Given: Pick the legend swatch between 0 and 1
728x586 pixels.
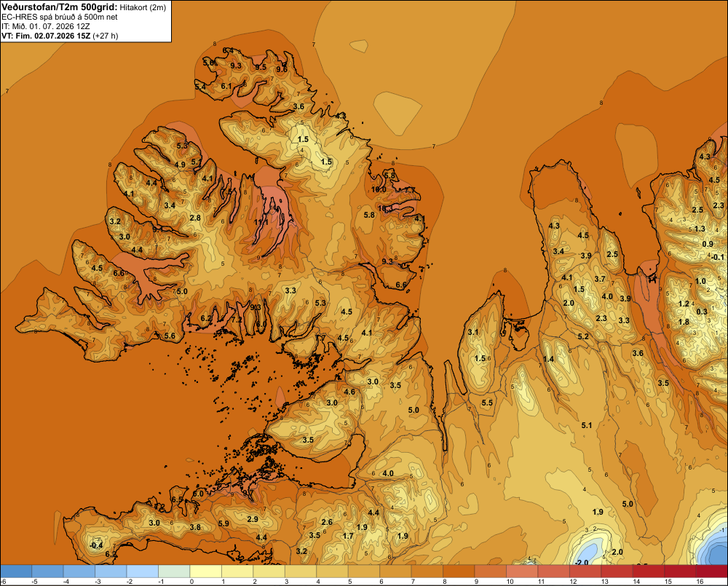Looking at the screenshot, I should coord(206,571).
